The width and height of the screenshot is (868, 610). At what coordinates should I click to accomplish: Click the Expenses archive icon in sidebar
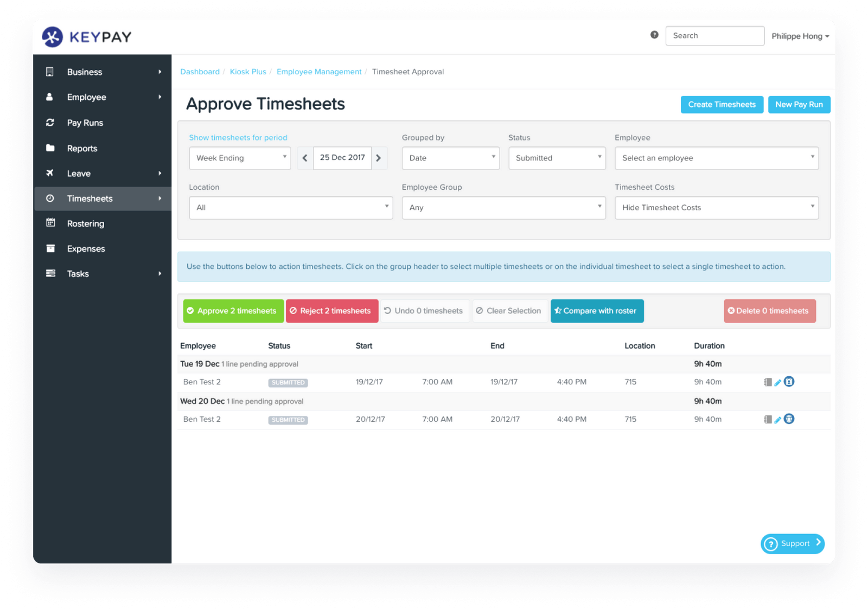pos(50,248)
